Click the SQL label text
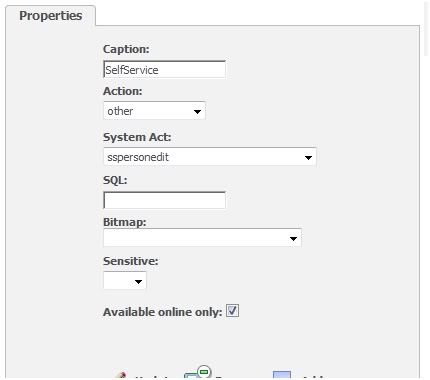Screen dimensions: 430x380 tap(115, 180)
